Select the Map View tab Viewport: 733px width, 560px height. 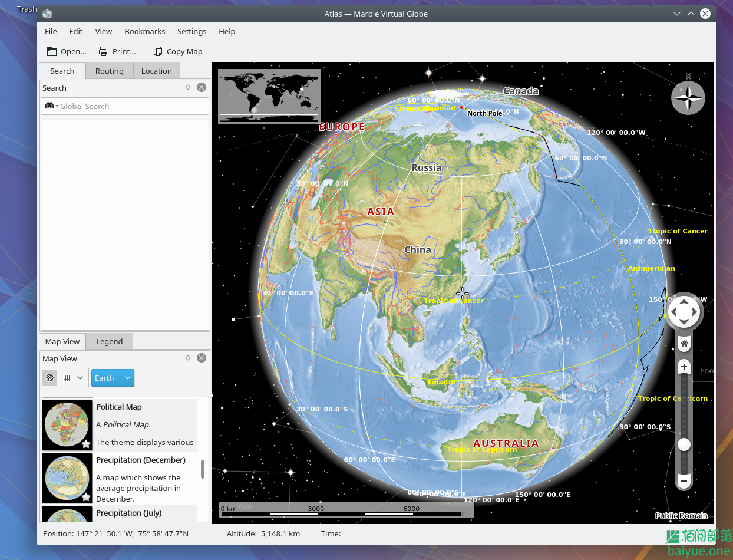point(62,341)
